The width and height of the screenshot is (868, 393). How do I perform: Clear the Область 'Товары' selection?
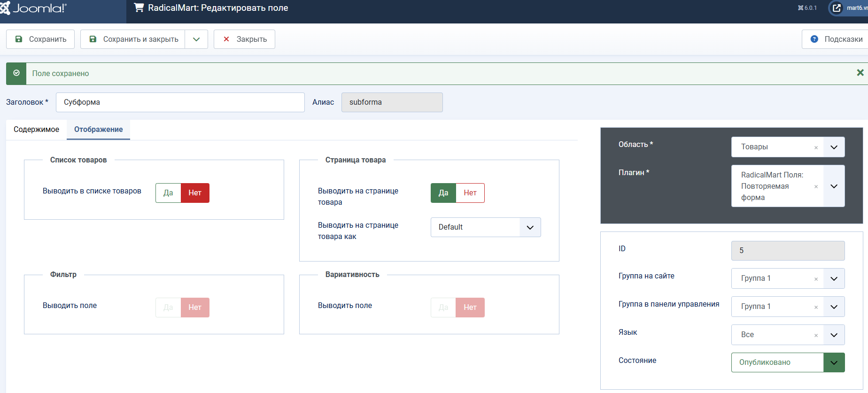pos(816,147)
